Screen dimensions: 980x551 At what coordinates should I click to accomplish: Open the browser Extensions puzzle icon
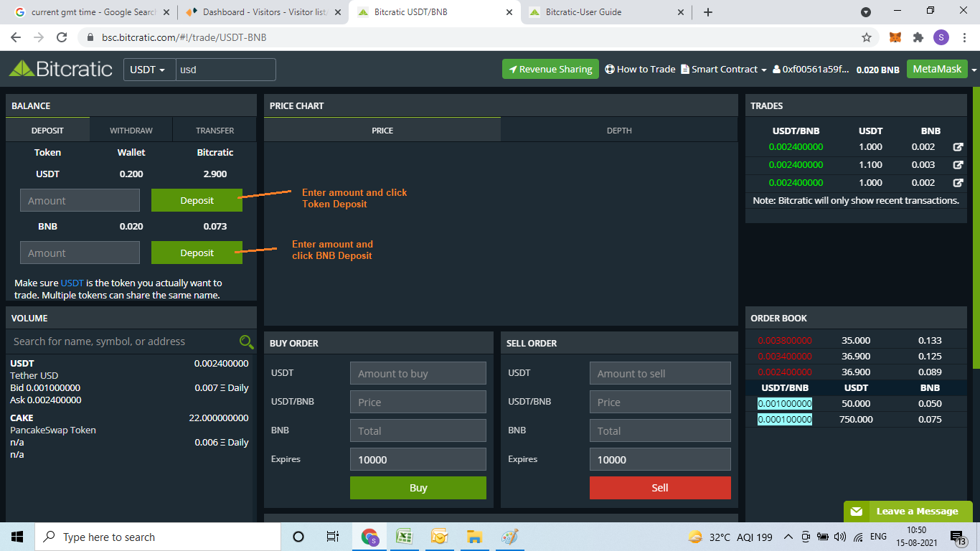[918, 37]
